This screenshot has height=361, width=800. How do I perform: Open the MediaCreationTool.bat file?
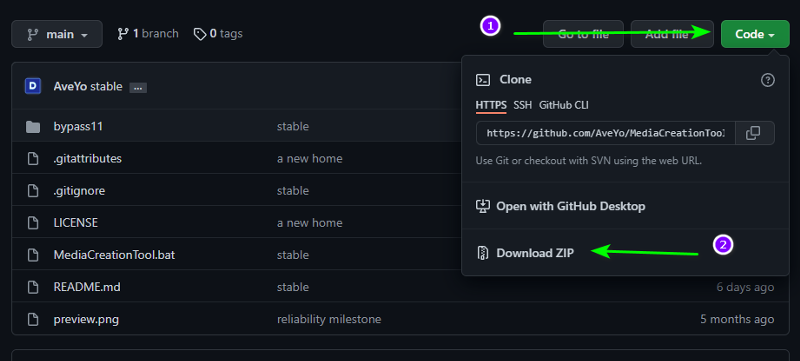tap(114, 254)
